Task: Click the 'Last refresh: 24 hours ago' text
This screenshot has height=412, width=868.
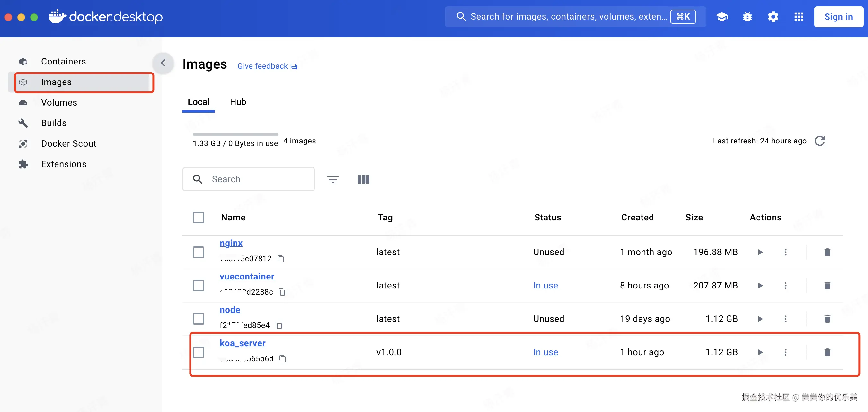Action: [759, 141]
